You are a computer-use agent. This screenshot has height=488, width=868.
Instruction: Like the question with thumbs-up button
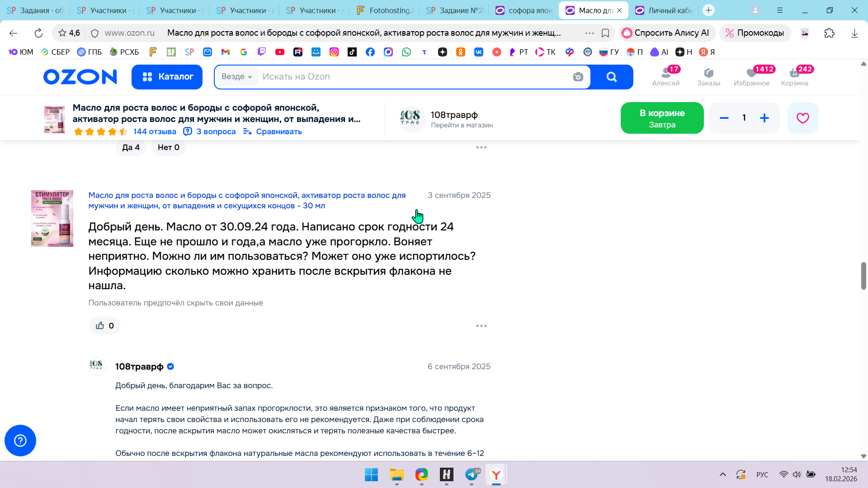click(x=104, y=326)
